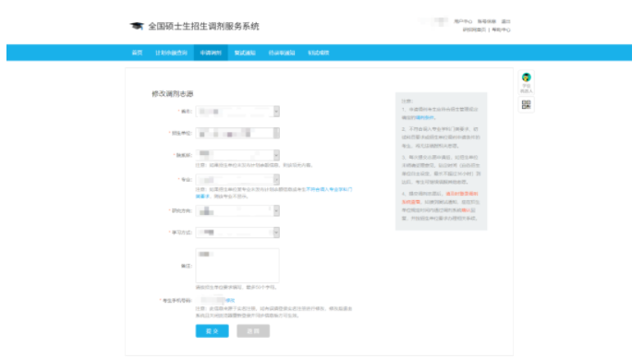Open the 专业 major dropdown
The height and width of the screenshot is (358, 644).
pyautogui.click(x=237, y=180)
